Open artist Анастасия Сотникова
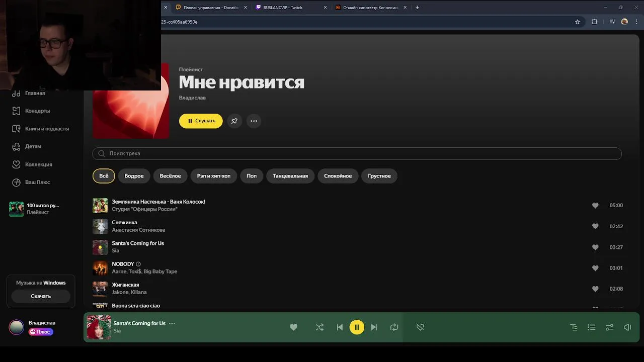Image resolution: width=644 pixels, height=362 pixels. coord(138,230)
